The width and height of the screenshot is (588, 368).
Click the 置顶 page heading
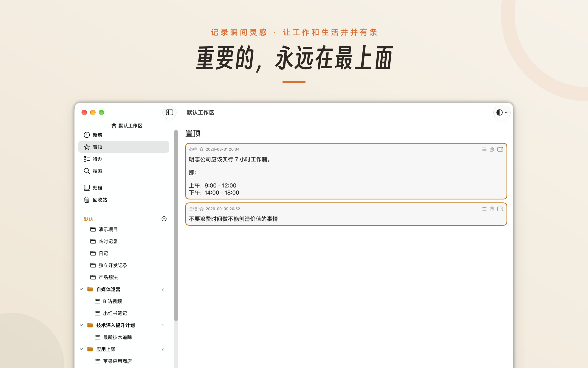[193, 133]
